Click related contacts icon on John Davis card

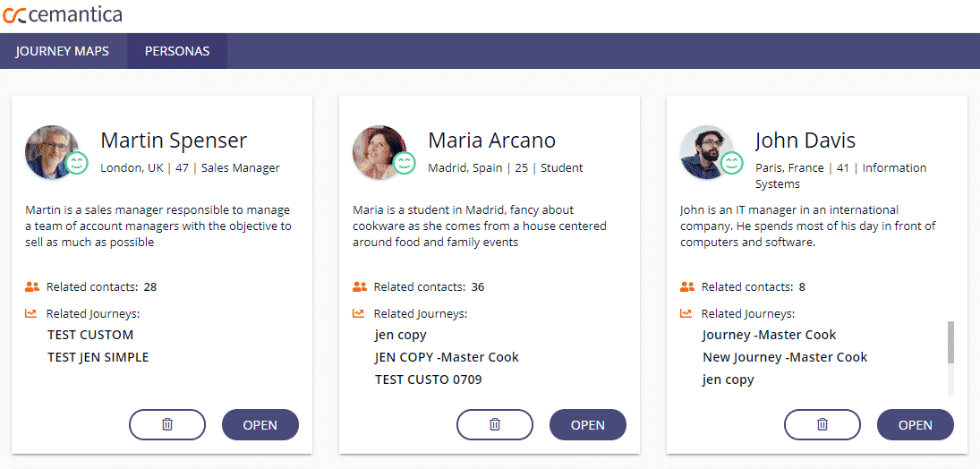tap(686, 287)
